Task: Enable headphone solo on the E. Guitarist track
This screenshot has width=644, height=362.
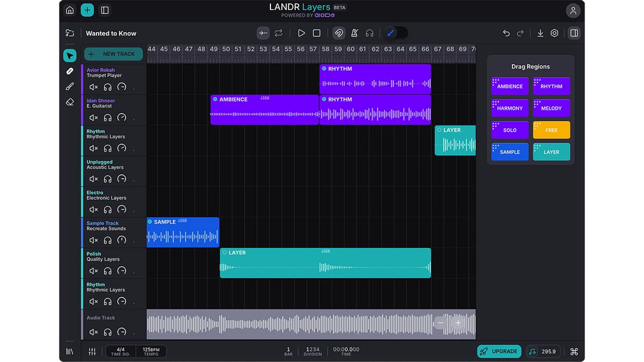Action: pos(107,117)
